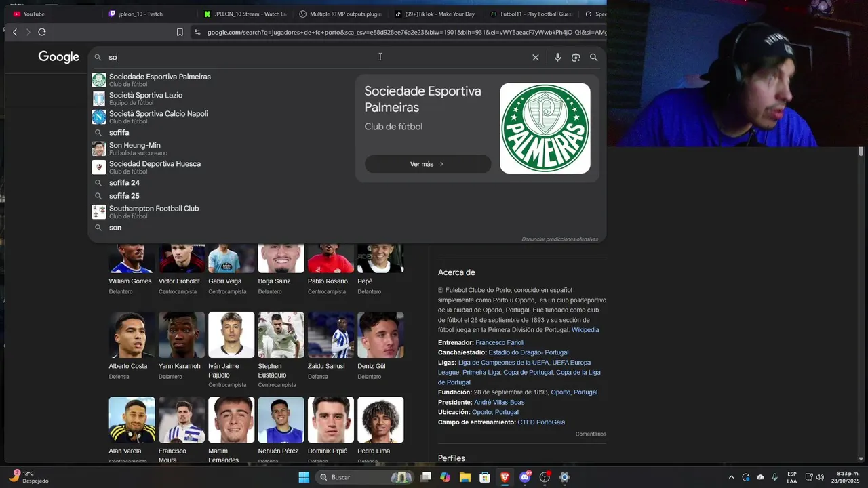This screenshot has width=868, height=488.
Task: Click the Ver más button
Action: (428, 164)
